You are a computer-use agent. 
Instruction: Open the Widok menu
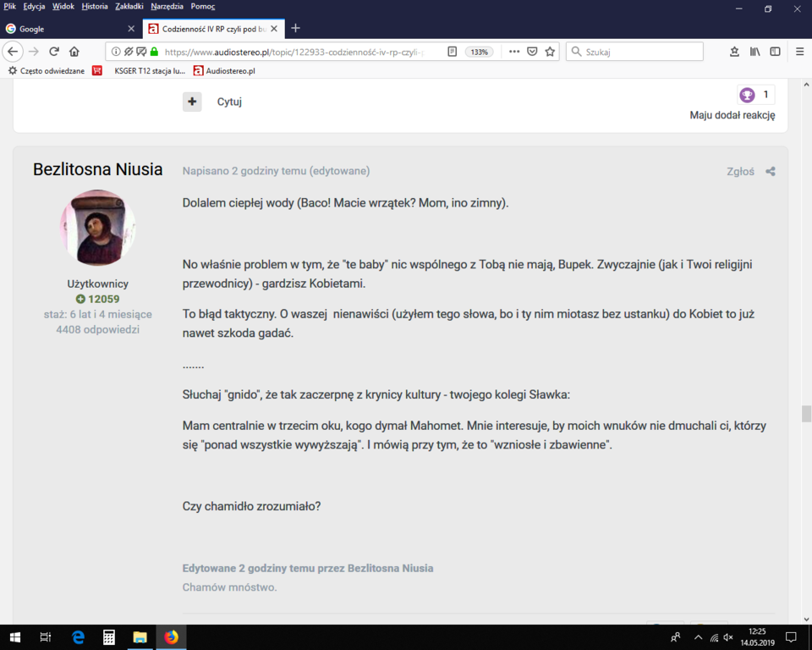[x=63, y=7]
